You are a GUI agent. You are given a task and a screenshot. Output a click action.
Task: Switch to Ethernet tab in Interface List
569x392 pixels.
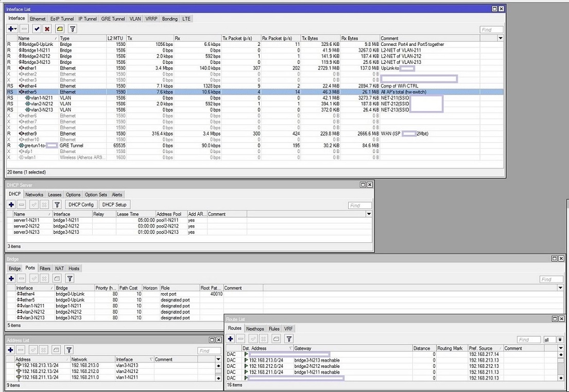click(38, 19)
